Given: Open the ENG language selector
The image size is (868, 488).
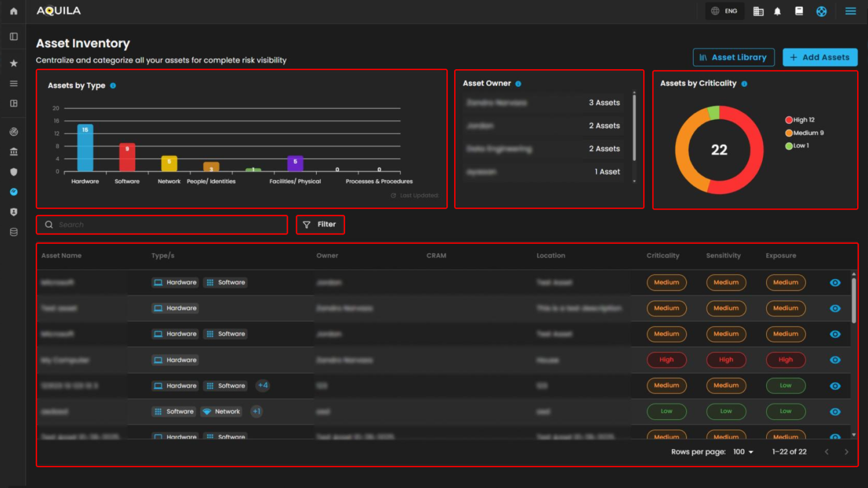Looking at the screenshot, I should pyautogui.click(x=724, y=11).
